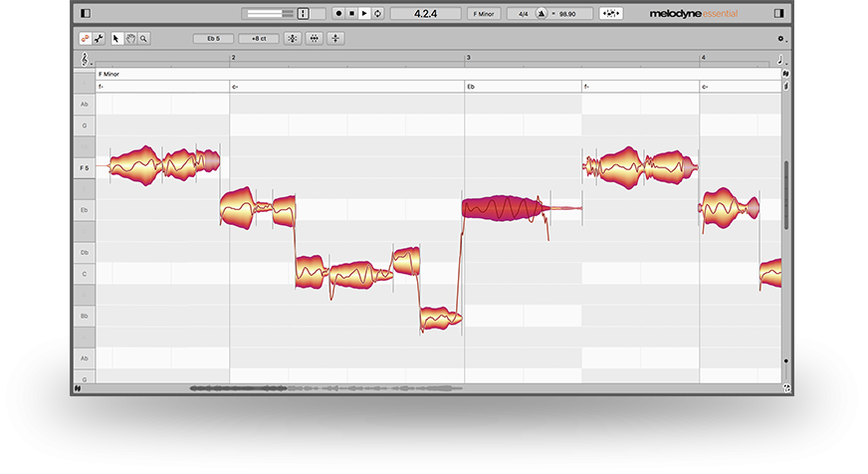Image resolution: width=868 pixels, height=474 pixels.
Task: Click the Db key in pitch ruler
Action: [x=85, y=253]
